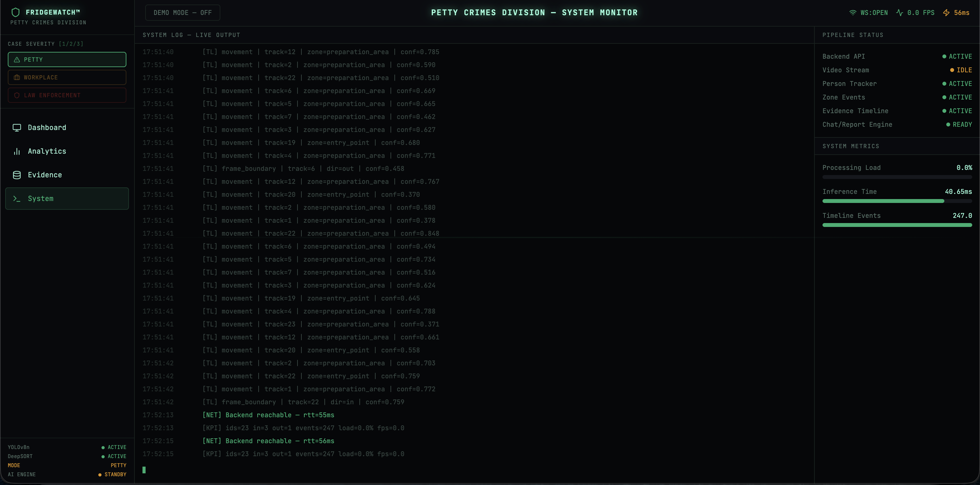Click the AI ENGINE STANDBY status row
The image size is (980, 485).
[67, 474]
